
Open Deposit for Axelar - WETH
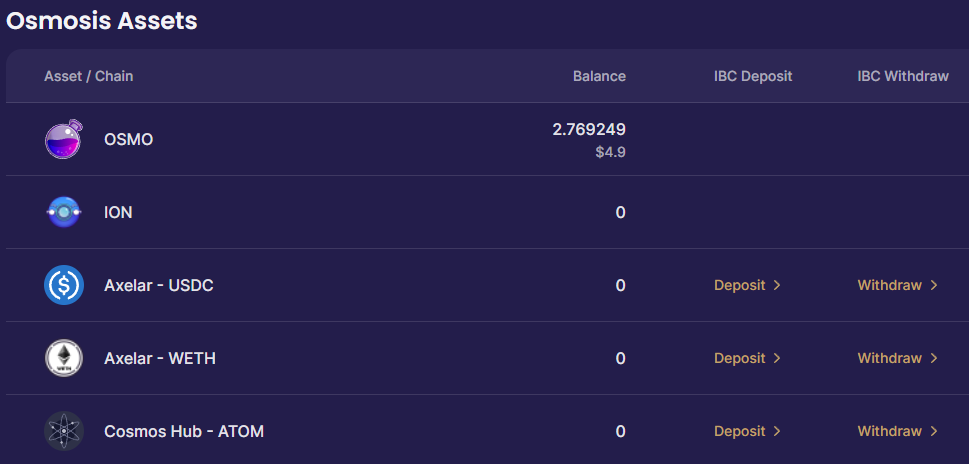(747, 358)
